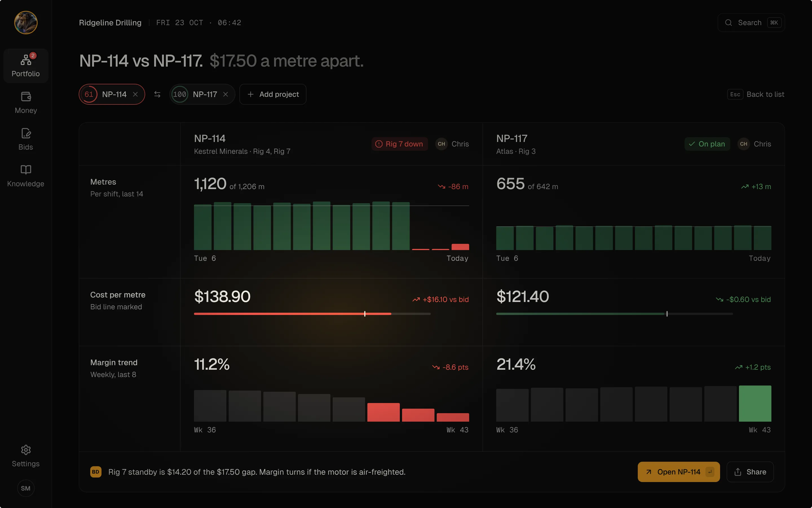Click the green Wk 43 margin bar
The image size is (812, 508).
[x=755, y=404]
